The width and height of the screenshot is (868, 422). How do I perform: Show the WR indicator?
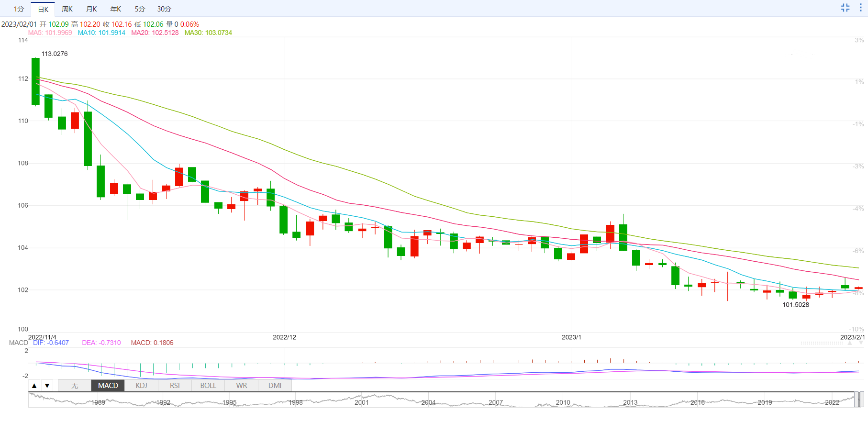pos(242,386)
